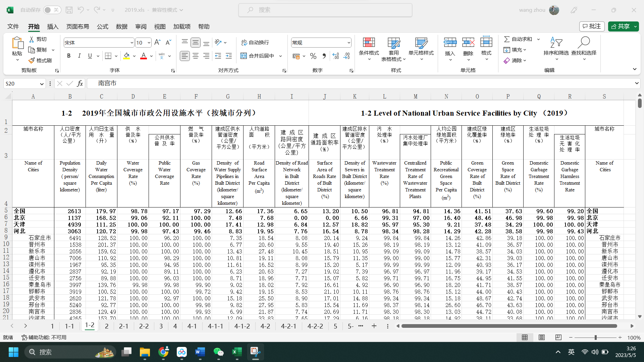This screenshot has width=644, height=362.
Task: Click the AutoSum sigma icon
Action: pos(507,39)
